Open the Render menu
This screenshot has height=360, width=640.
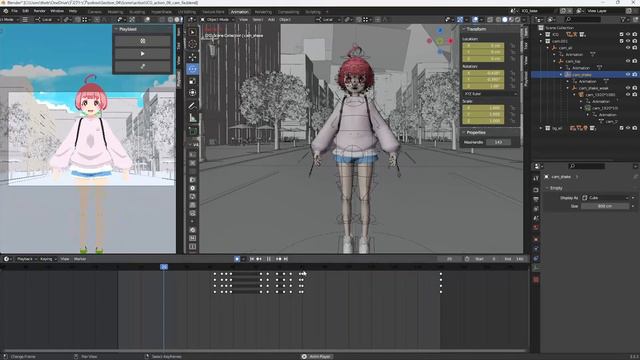click(x=40, y=11)
